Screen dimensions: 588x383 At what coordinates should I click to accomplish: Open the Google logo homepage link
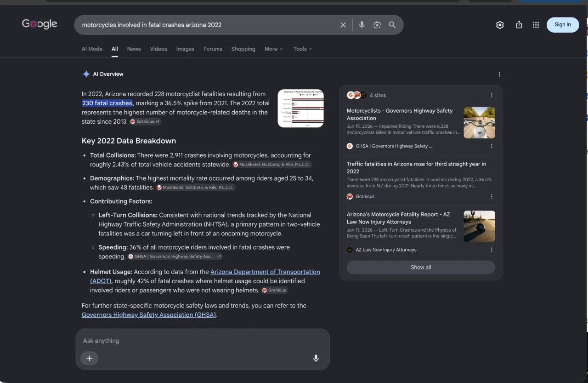pyautogui.click(x=40, y=24)
